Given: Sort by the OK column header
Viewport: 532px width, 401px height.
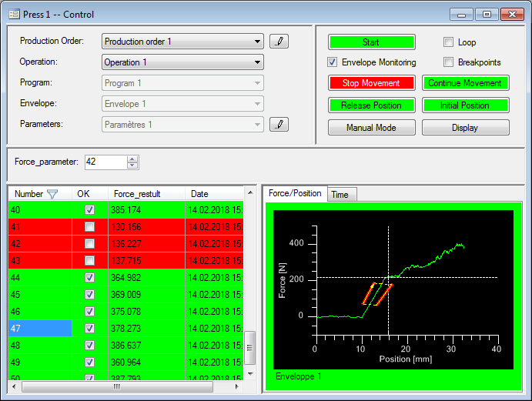Looking at the screenshot, I should click(90, 194).
